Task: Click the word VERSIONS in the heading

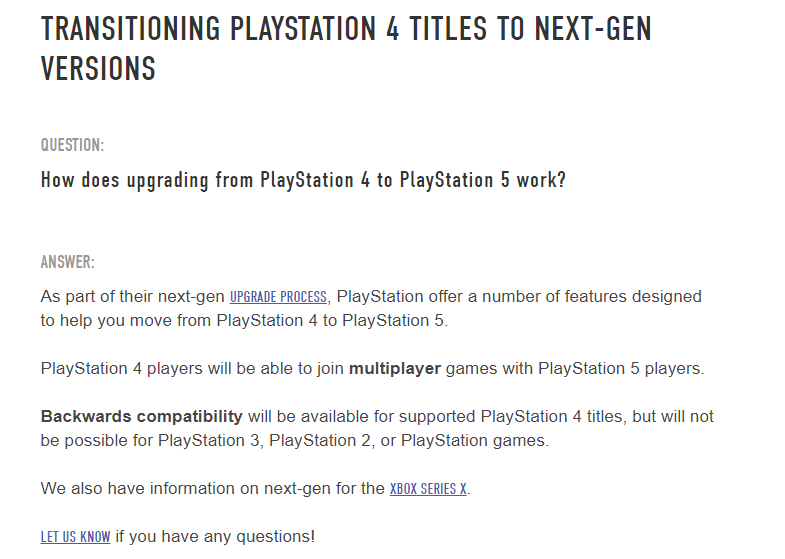Action: 98,68
